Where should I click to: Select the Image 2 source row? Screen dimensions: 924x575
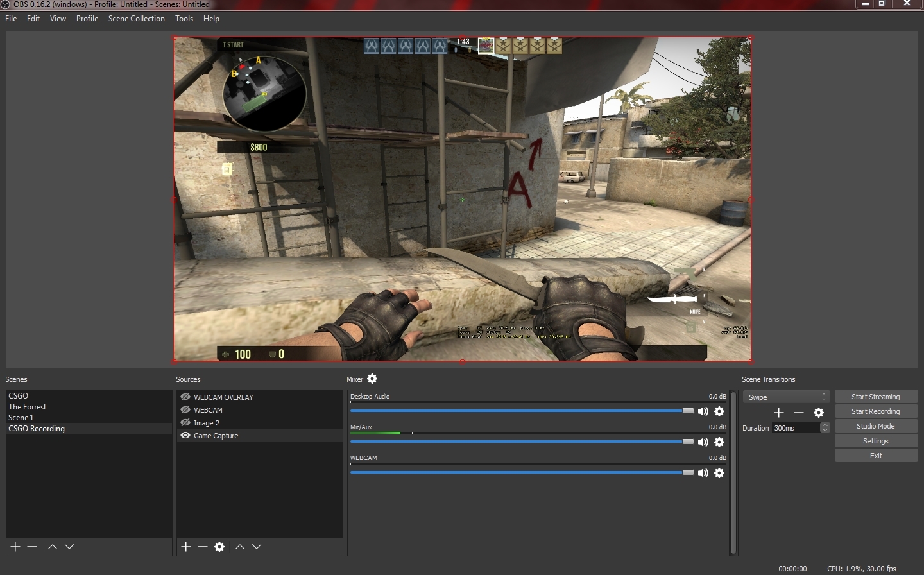tap(260, 422)
